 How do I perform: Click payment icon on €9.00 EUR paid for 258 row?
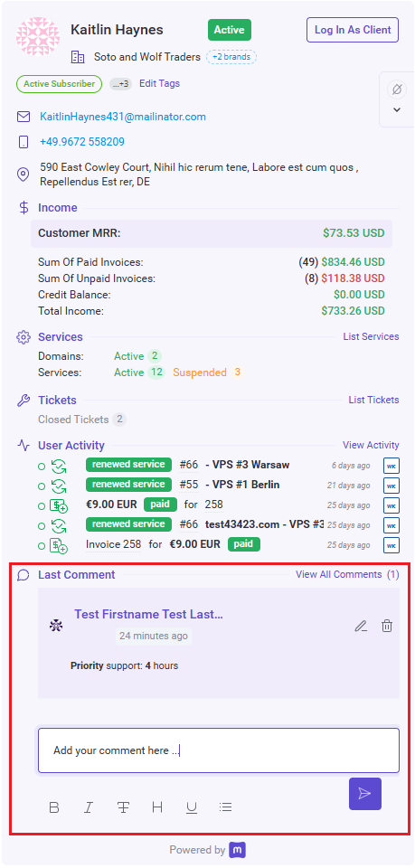[x=59, y=506]
